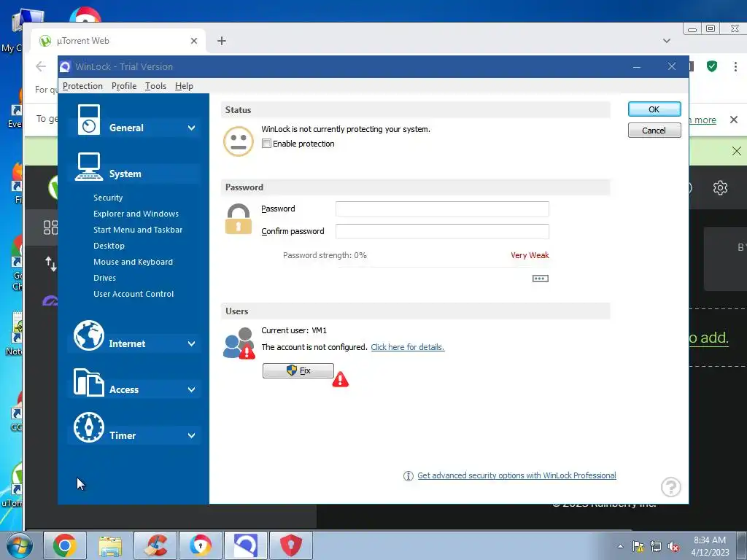Open Click here for details link
The width and height of the screenshot is (747, 560).
[x=408, y=347]
